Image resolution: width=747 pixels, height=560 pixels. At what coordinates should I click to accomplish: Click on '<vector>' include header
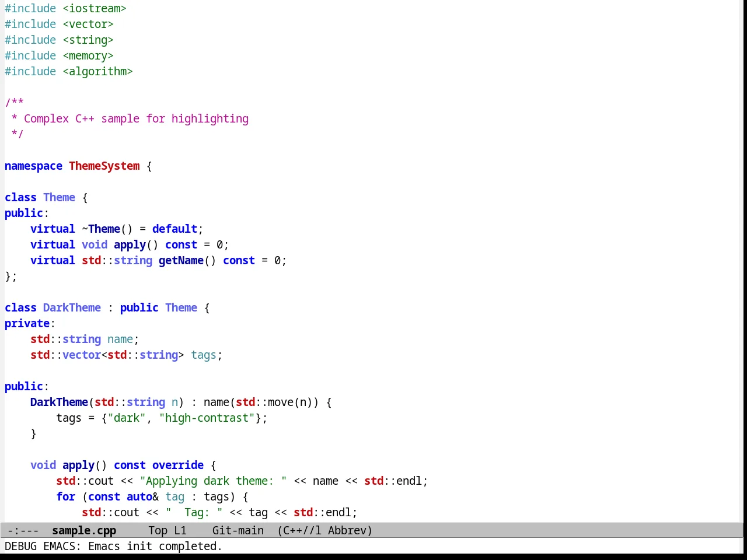[x=88, y=24]
